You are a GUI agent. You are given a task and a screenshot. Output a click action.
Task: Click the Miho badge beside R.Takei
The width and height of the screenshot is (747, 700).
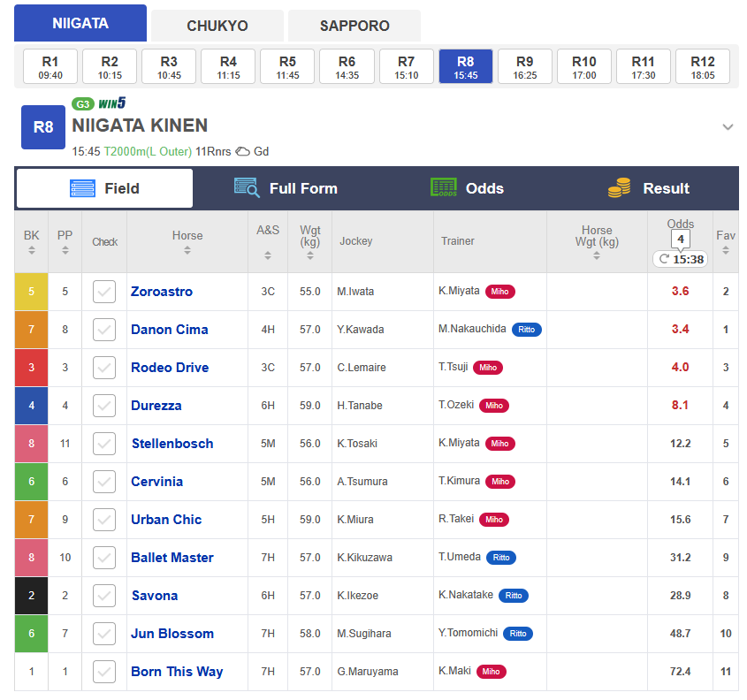tap(494, 520)
